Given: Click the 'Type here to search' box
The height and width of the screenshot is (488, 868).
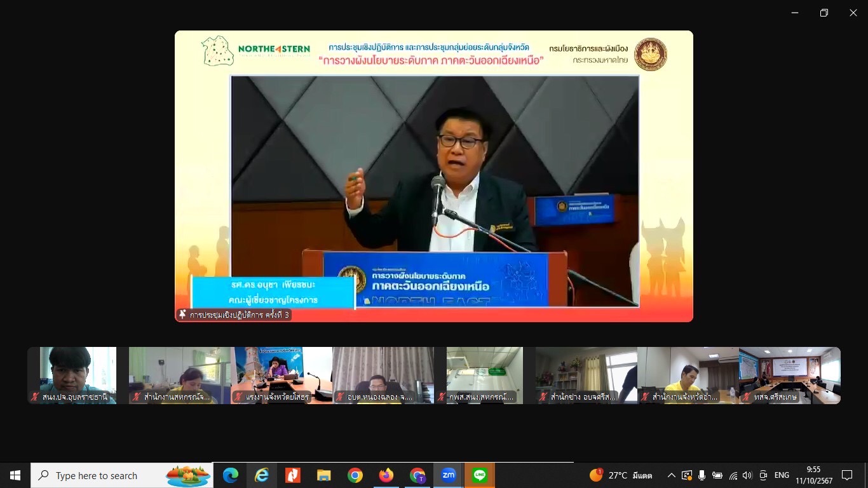Looking at the screenshot, I should click(122, 475).
